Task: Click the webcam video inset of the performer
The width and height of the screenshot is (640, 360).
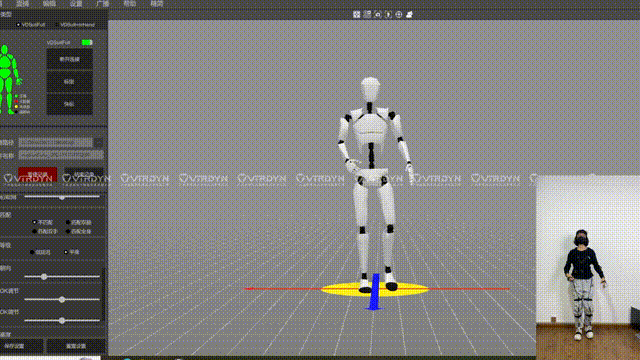Action: coord(588,268)
